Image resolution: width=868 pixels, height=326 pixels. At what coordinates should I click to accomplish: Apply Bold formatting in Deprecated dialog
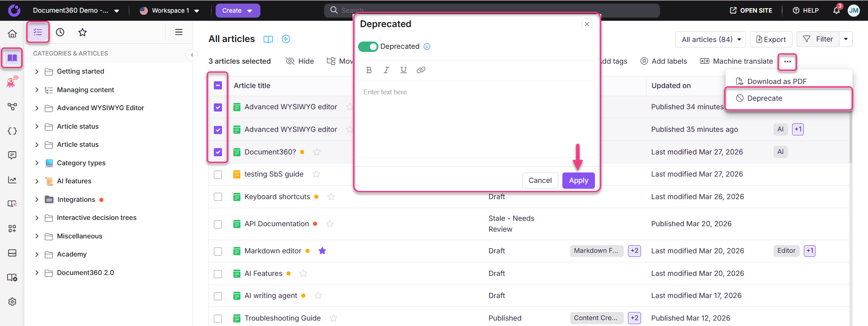tap(369, 70)
